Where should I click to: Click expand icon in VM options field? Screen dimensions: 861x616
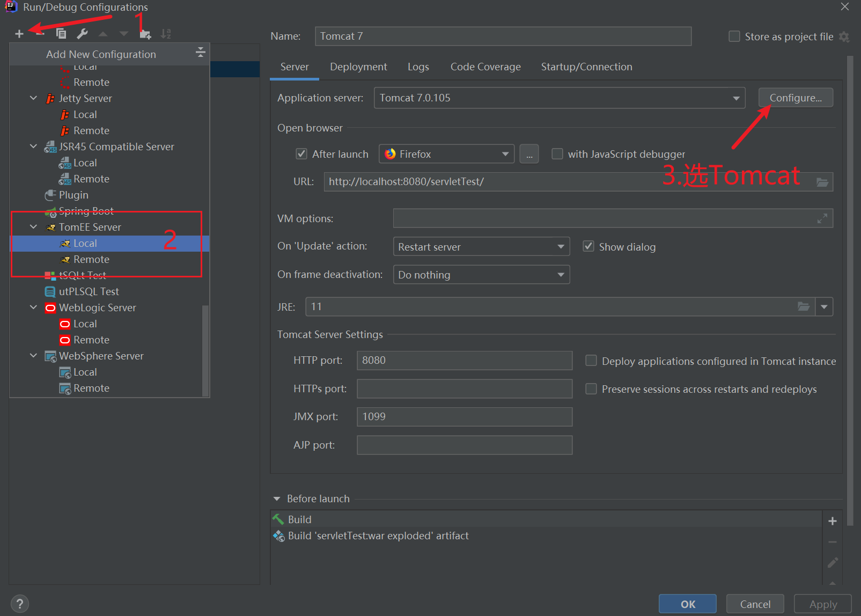pos(822,218)
